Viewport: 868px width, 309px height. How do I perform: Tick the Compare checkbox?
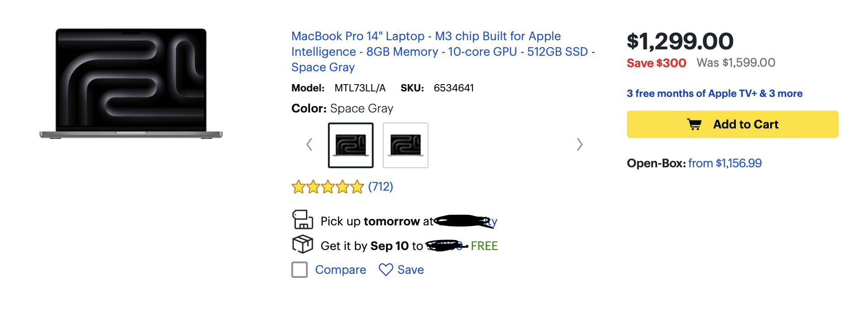click(x=300, y=270)
